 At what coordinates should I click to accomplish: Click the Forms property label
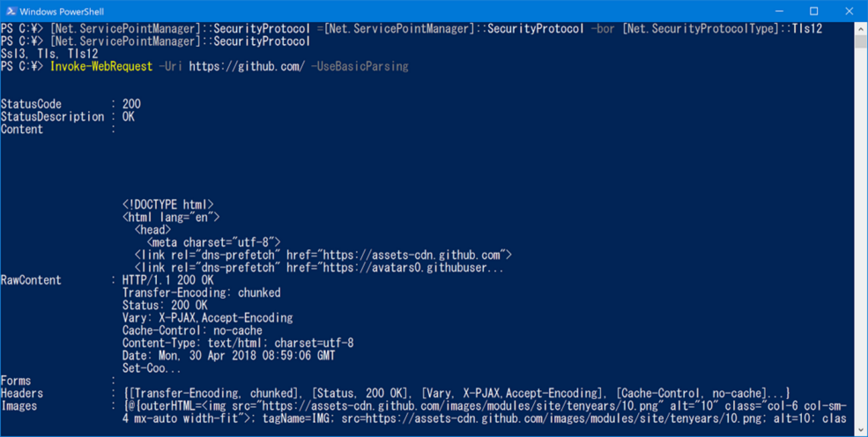point(15,381)
